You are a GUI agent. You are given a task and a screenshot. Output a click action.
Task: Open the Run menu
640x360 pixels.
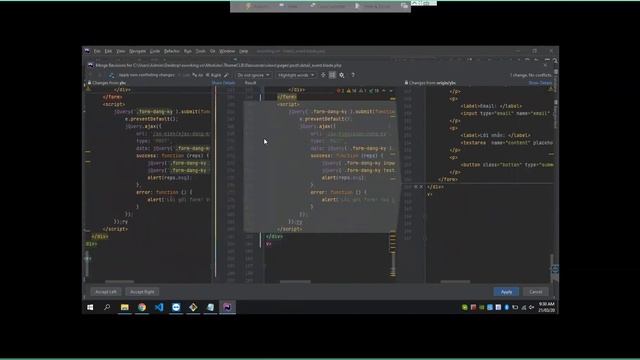point(188,51)
